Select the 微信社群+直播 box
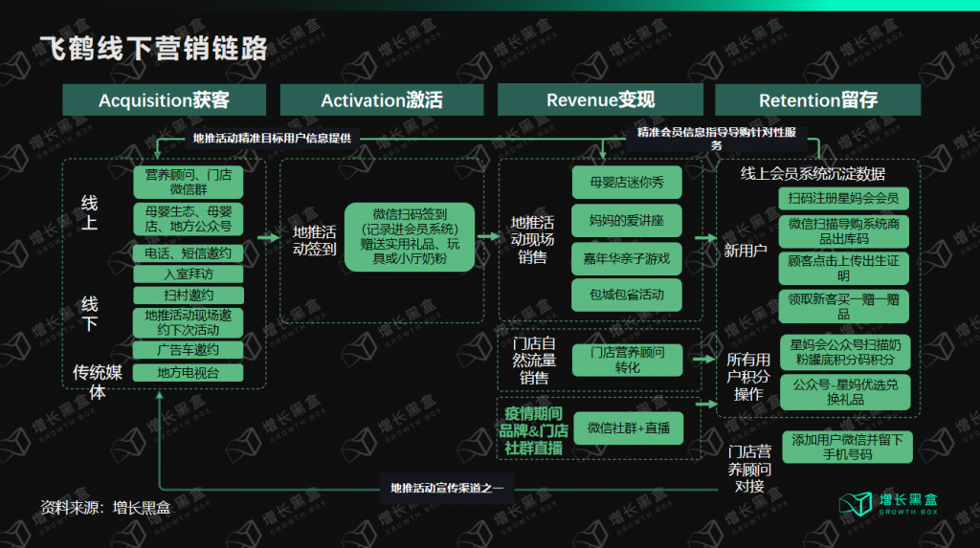The image size is (980, 548). click(629, 427)
